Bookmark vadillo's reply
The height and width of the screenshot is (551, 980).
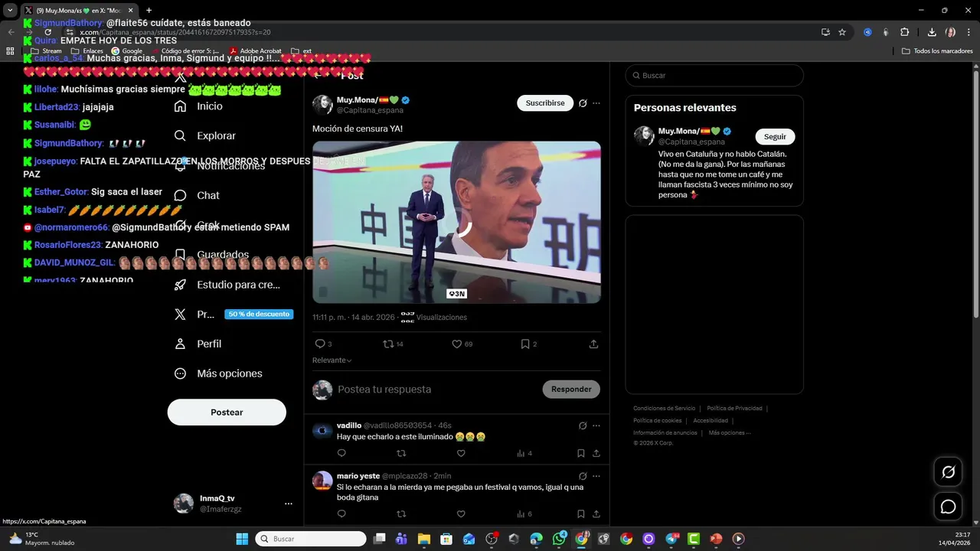[581, 453]
